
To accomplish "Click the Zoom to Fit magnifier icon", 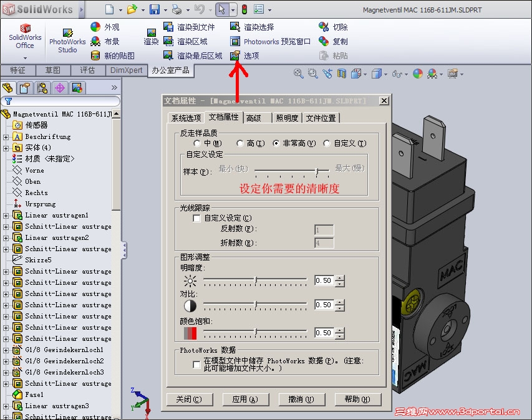I will pos(298,74).
